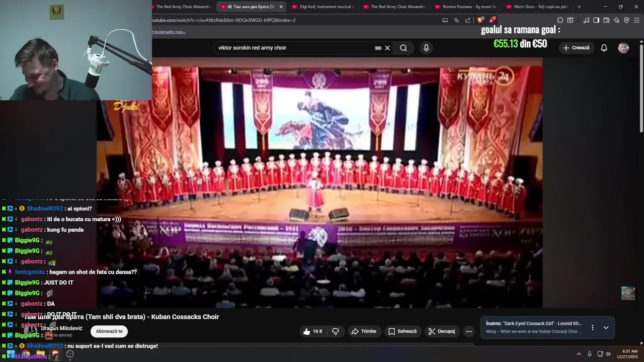The width and height of the screenshot is (644, 362).
Task: Open the YouTube account avatar menu
Action: tap(623, 48)
